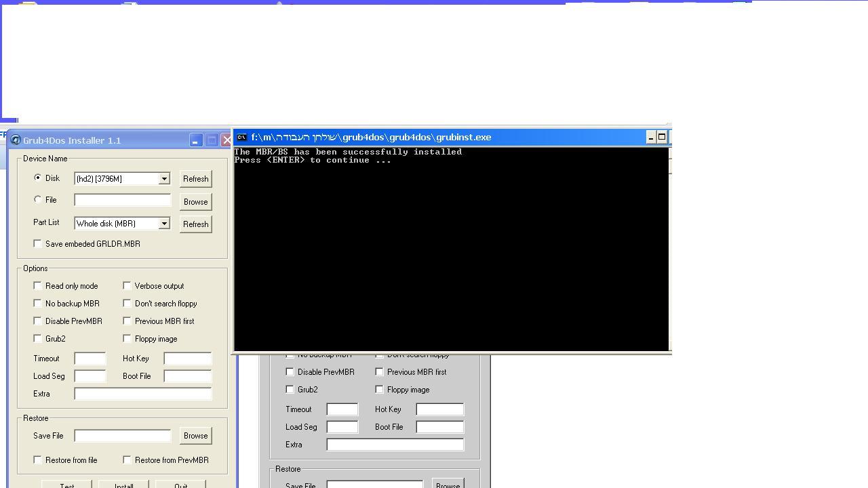Click the Quit button in front installer
The height and width of the screenshot is (488, 868).
[180, 484]
